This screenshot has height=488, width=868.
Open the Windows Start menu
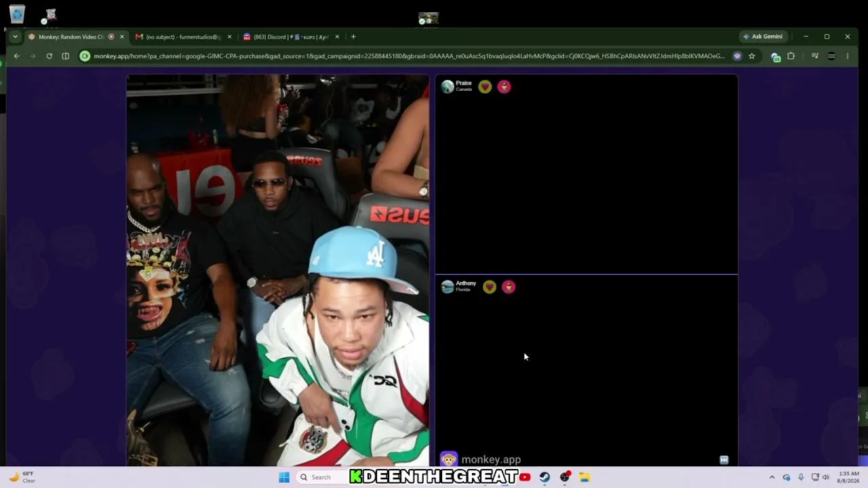284,477
